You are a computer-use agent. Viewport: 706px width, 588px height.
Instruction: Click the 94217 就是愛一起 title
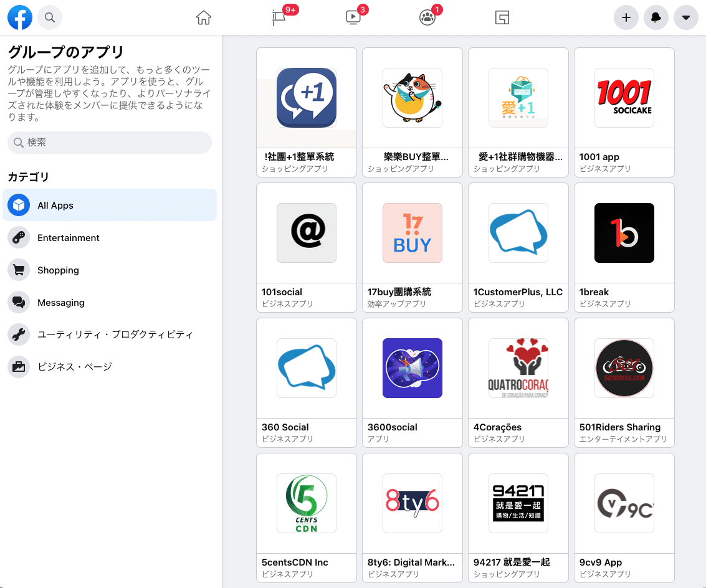click(512, 562)
